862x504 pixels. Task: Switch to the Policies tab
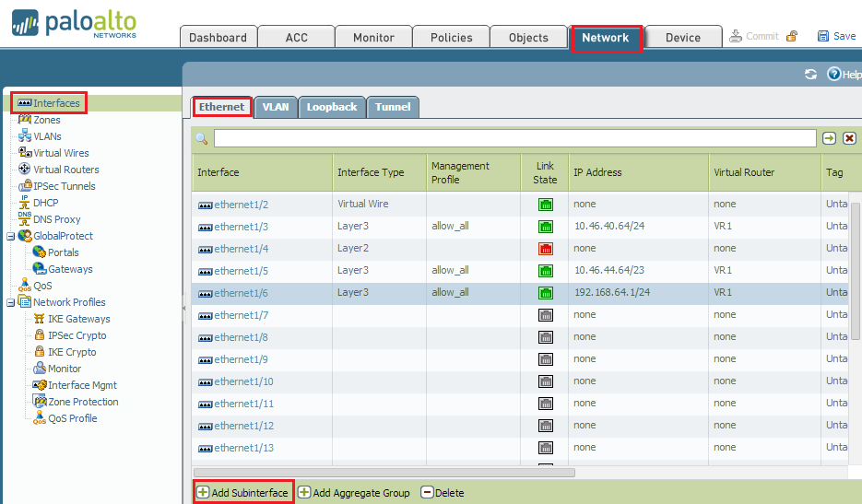point(452,38)
